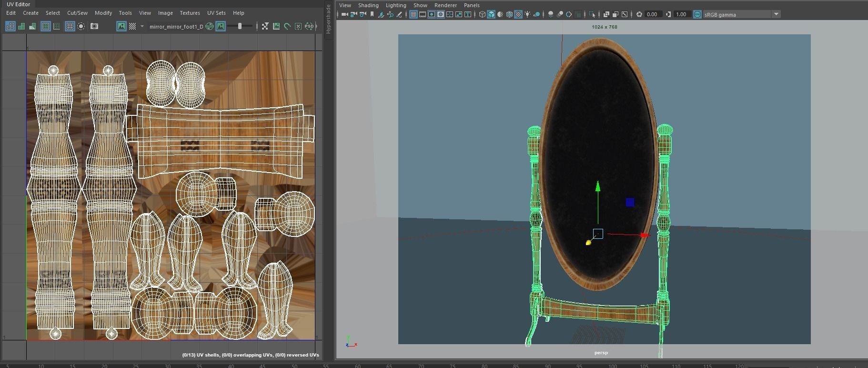This screenshot has height=368, width=868.
Task: Open the viewport Shading menu
Action: pyautogui.click(x=368, y=5)
